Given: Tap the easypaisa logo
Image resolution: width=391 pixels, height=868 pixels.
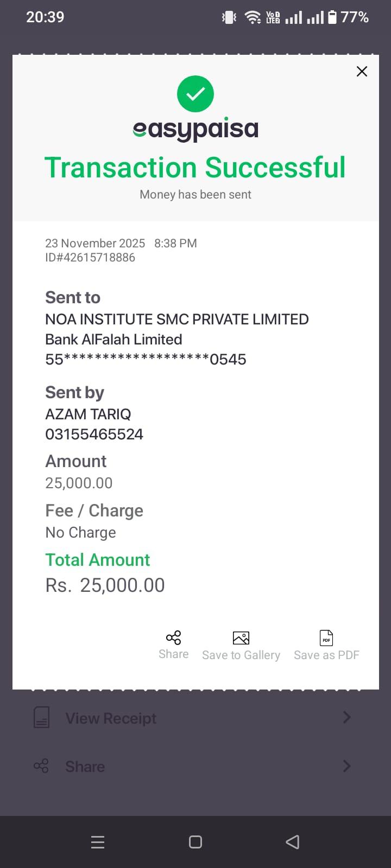Looking at the screenshot, I should 195,129.
